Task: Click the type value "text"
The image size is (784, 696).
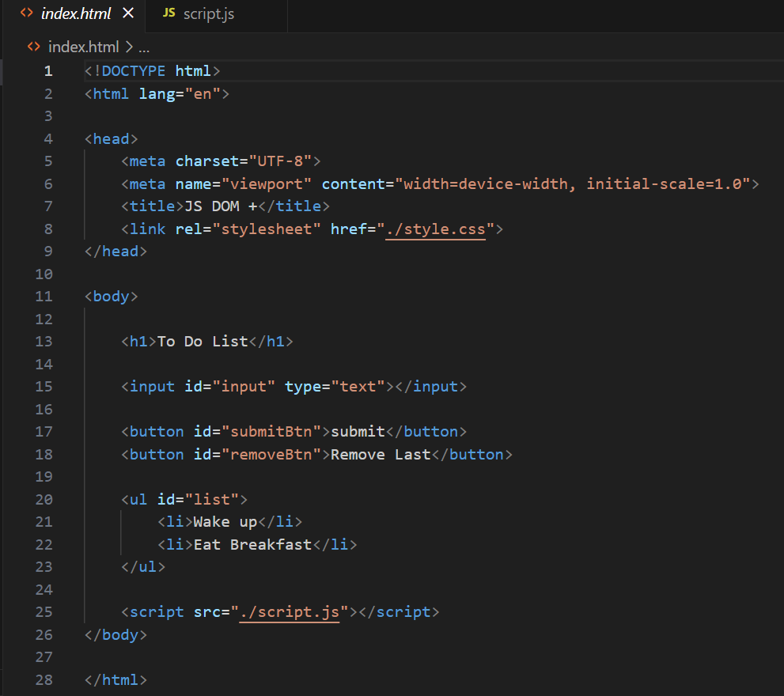Action: [358, 387]
